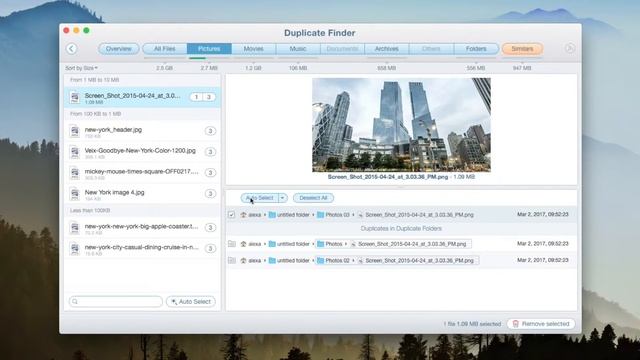Viewport: 640px width, 360px height.
Task: Click the forward arrow at toolbar right
Action: click(x=570, y=49)
